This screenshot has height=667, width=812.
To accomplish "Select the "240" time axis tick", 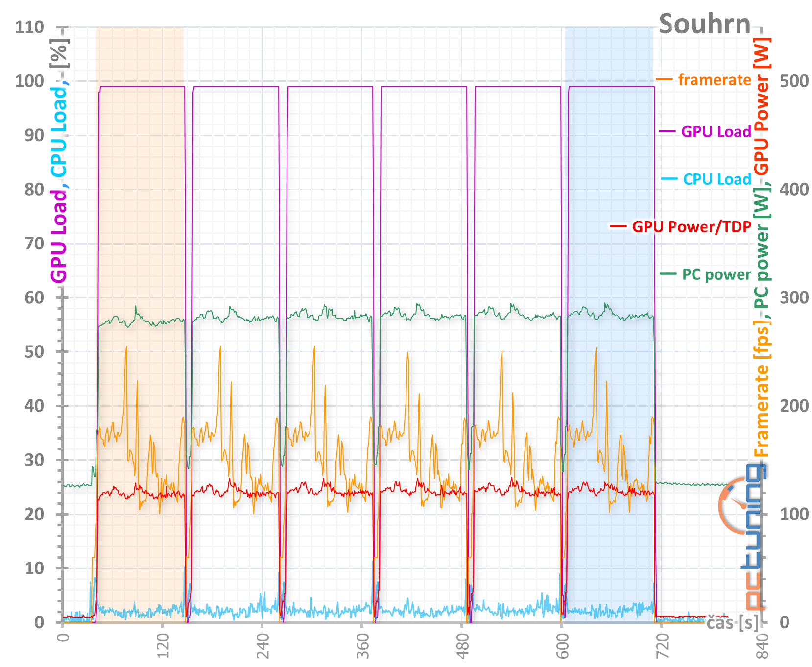I will pyautogui.click(x=263, y=646).
